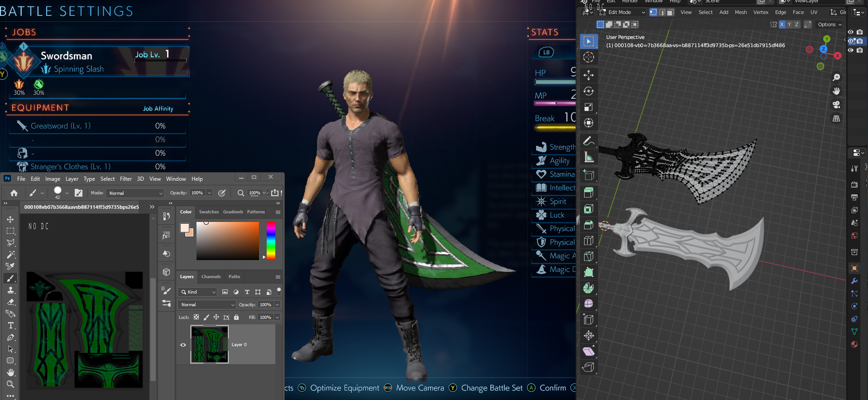The height and width of the screenshot is (400, 868).
Task: Open the brush Mode Normal dropdown
Action: click(x=135, y=193)
